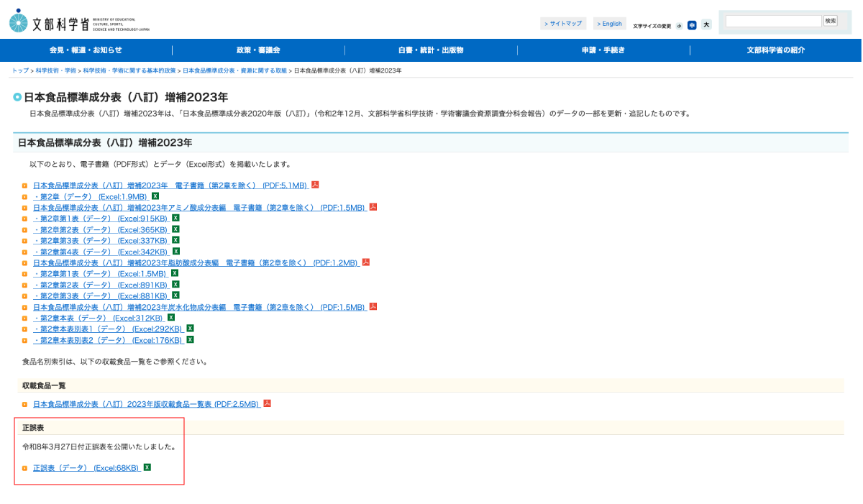This screenshot has height=504, width=863.
Task: Go to 科学技術・学術 breadcrumb link
Action: 55,70
